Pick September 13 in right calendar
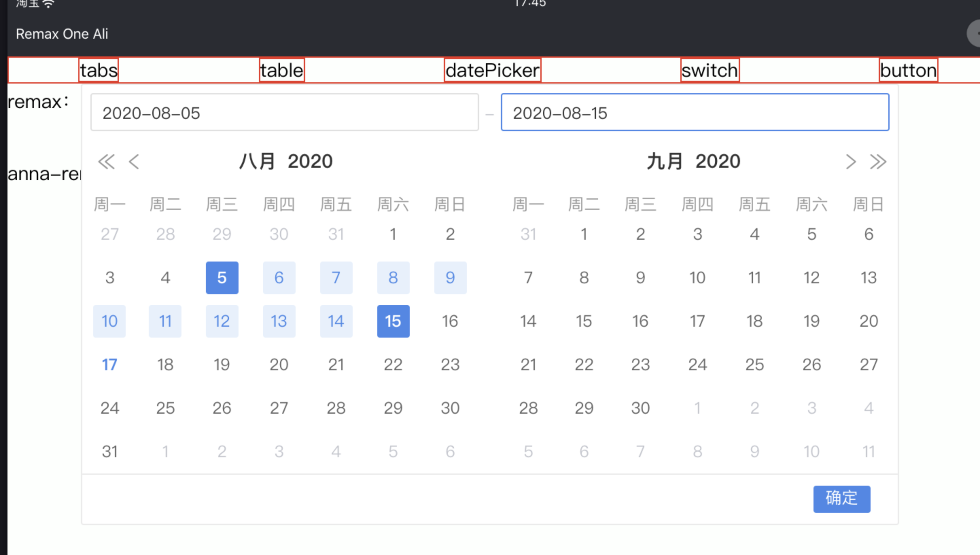Screen dimensions: 980x555 click(869, 278)
